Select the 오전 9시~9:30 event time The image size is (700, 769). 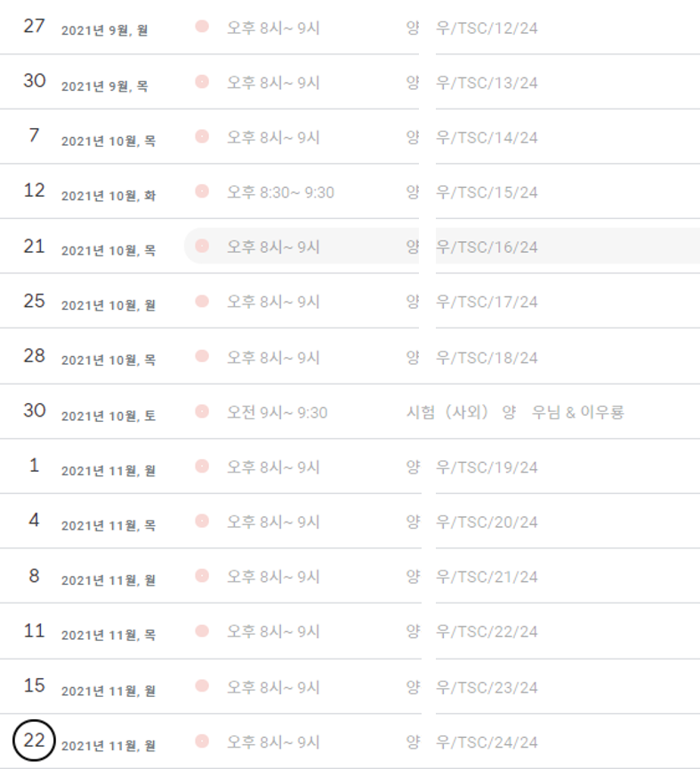tap(277, 412)
